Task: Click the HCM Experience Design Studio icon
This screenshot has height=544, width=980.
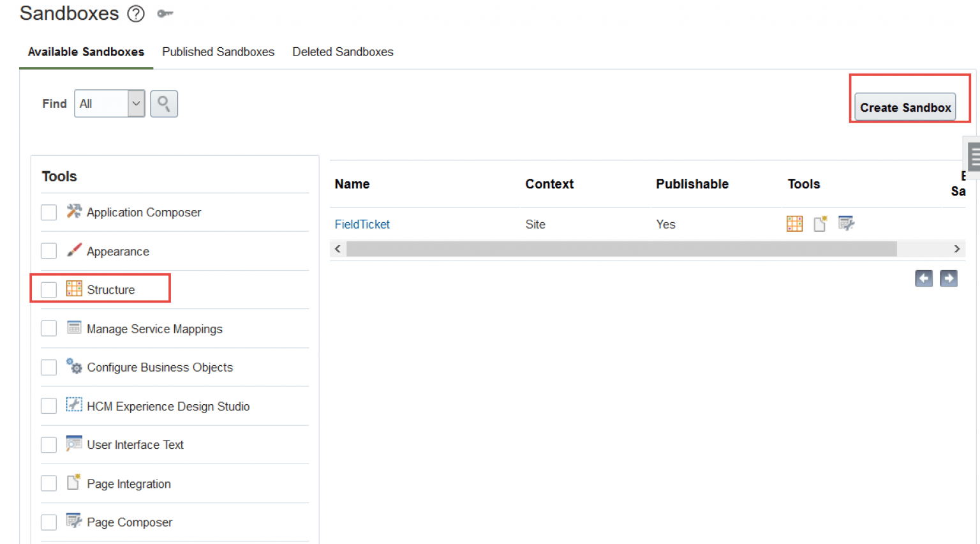Action: point(74,405)
